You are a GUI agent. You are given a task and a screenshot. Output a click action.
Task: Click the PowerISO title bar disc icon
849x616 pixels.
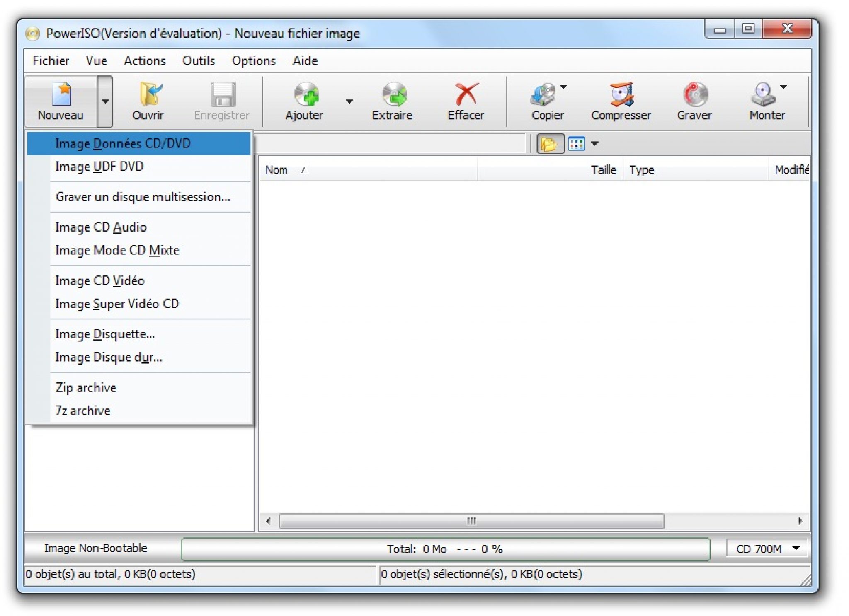click(x=32, y=33)
